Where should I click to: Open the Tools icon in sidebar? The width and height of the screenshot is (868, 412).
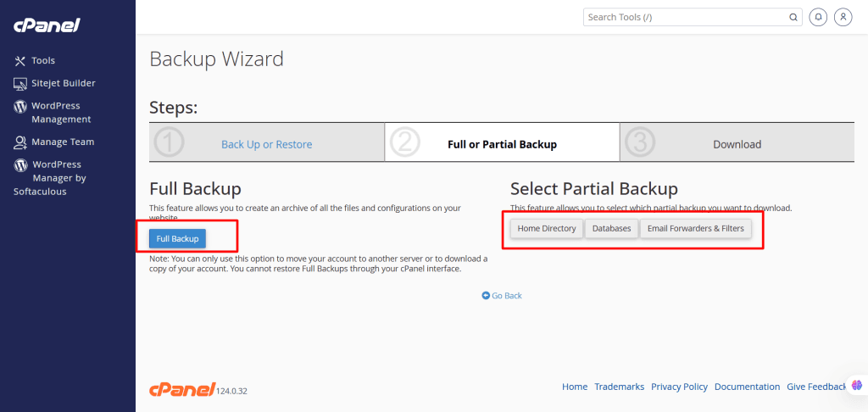20,61
